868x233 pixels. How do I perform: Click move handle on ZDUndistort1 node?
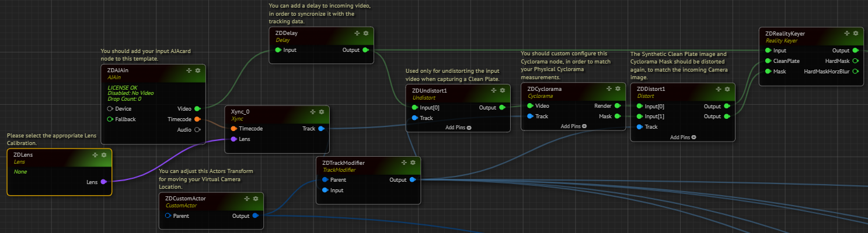pos(493,91)
